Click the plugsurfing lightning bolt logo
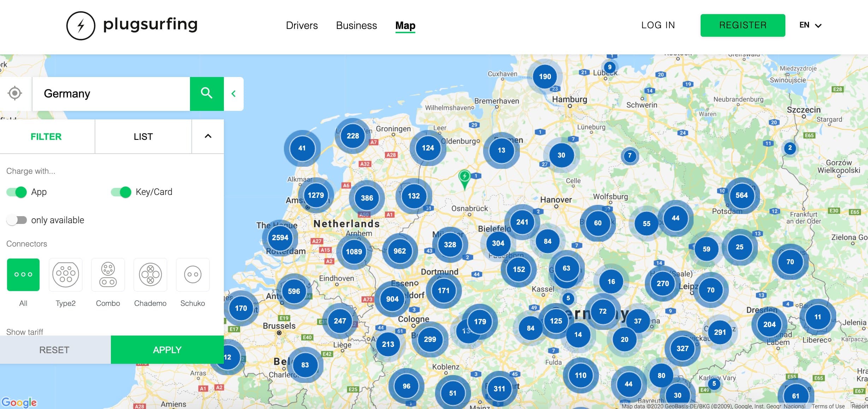The image size is (868, 409). tap(81, 26)
